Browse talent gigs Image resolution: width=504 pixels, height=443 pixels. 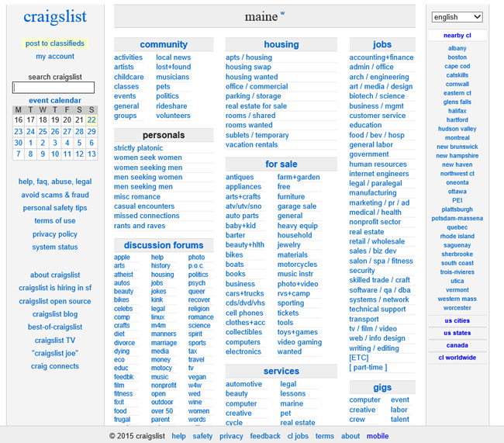tap(400, 419)
